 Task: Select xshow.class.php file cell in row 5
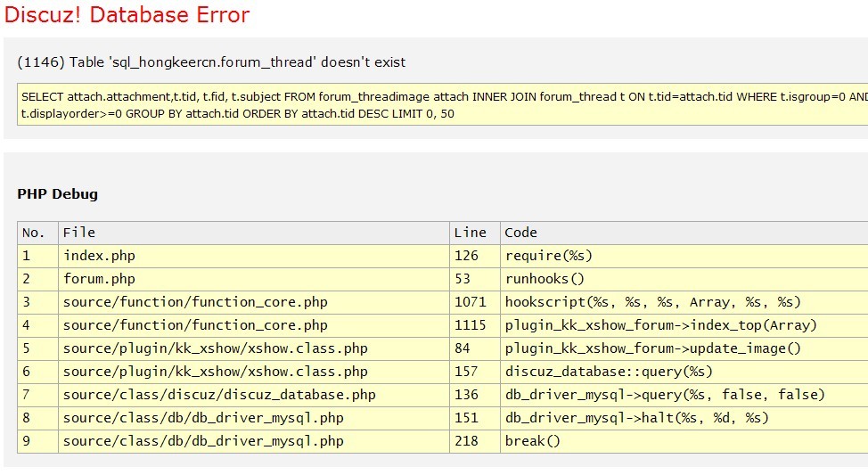(x=254, y=348)
